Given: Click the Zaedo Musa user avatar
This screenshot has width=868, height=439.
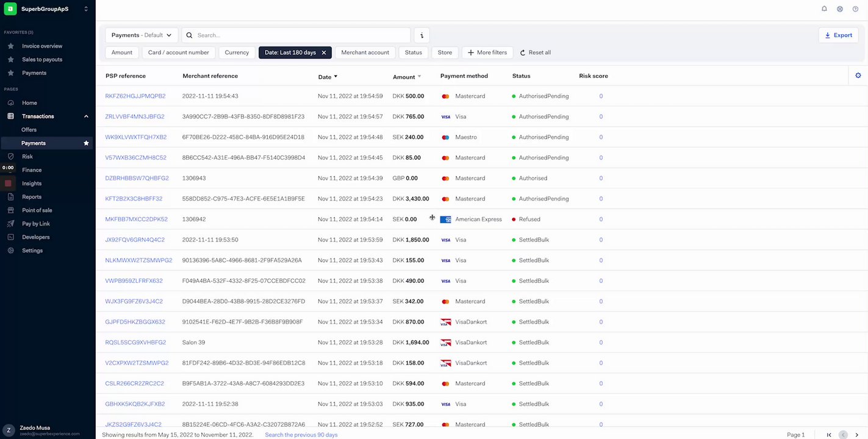Looking at the screenshot, I should coord(9,430).
